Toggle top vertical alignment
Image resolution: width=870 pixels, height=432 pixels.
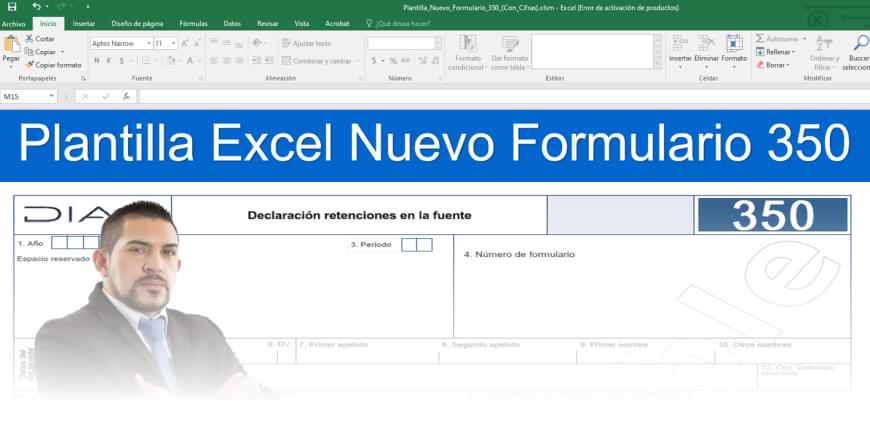(x=214, y=43)
